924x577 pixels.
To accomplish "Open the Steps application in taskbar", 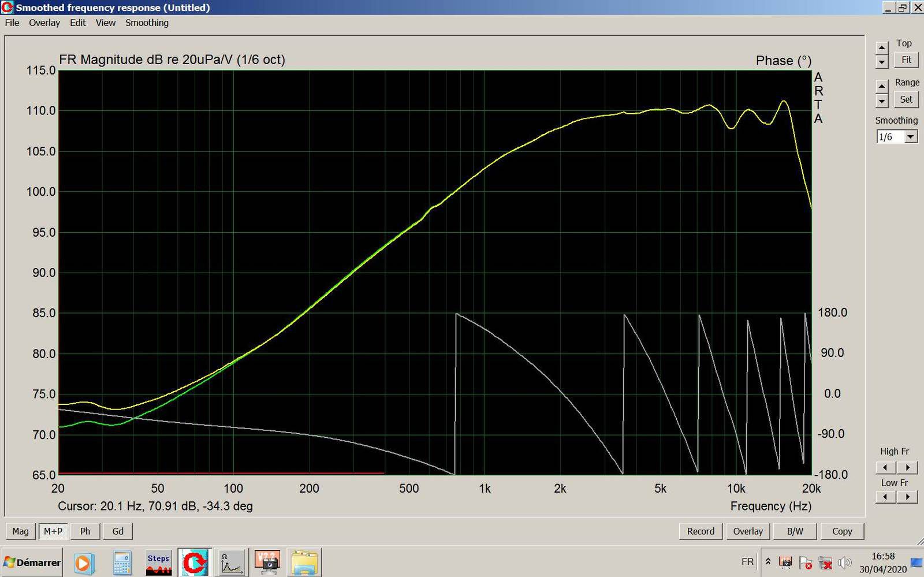I will 158,563.
